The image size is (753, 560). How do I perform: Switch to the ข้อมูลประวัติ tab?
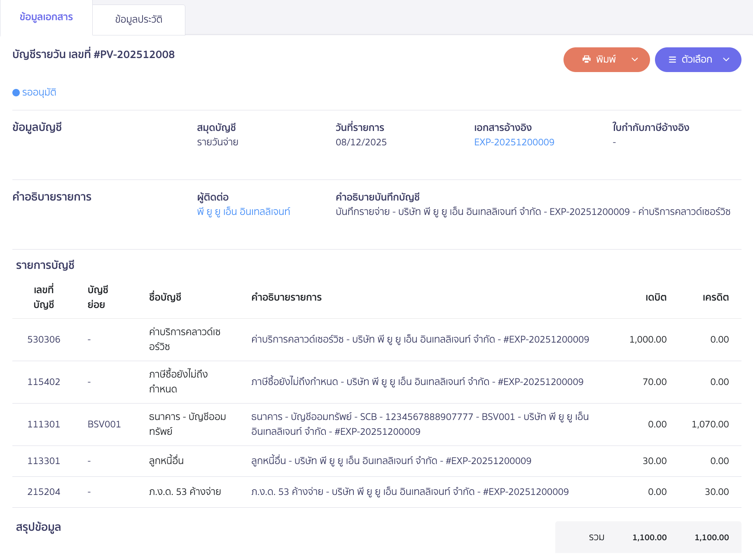(x=139, y=19)
